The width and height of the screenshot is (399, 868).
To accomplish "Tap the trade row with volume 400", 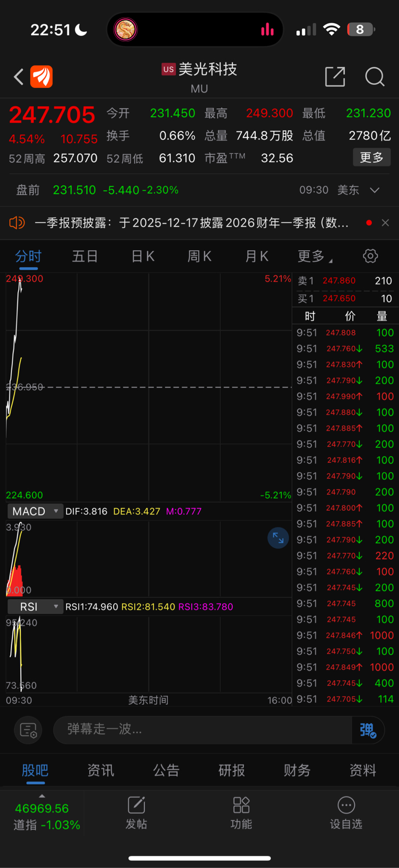I will 345,683.
